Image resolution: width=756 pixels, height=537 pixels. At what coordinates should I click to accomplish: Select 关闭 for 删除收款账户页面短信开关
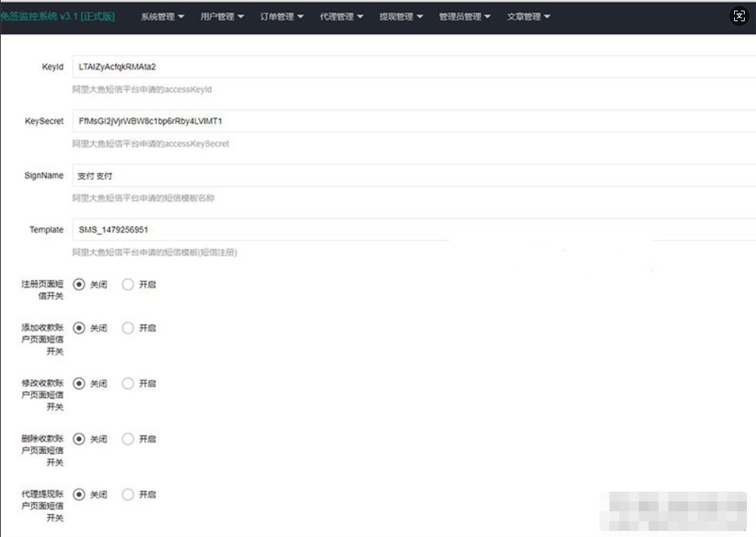(x=79, y=439)
